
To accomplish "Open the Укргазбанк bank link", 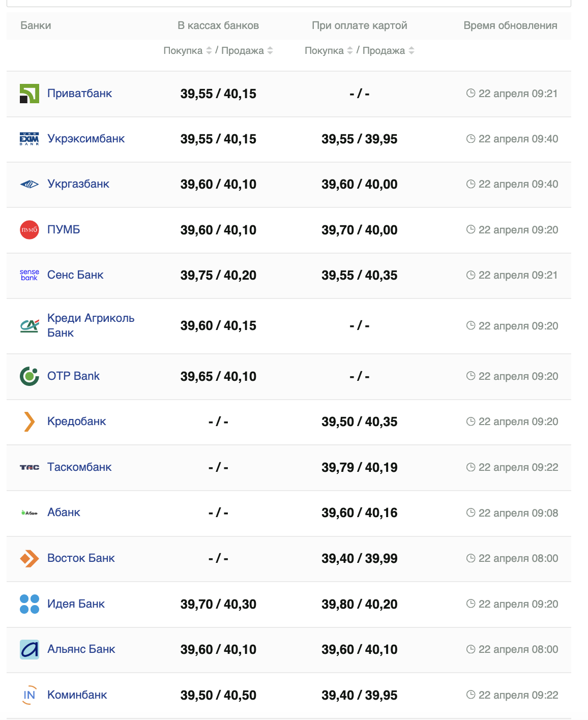I will click(x=78, y=184).
